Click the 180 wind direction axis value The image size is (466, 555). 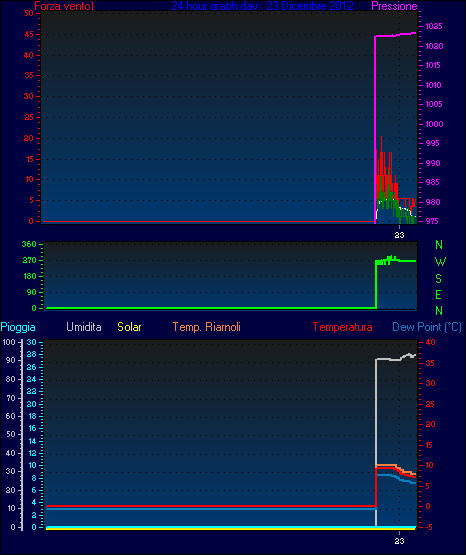click(30, 276)
